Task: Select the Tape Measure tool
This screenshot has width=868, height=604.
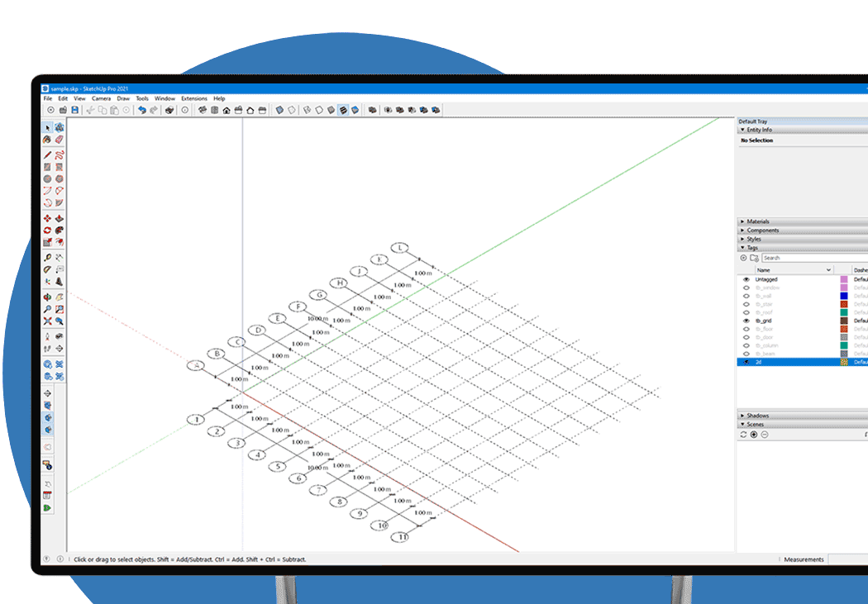Action: click(48, 258)
